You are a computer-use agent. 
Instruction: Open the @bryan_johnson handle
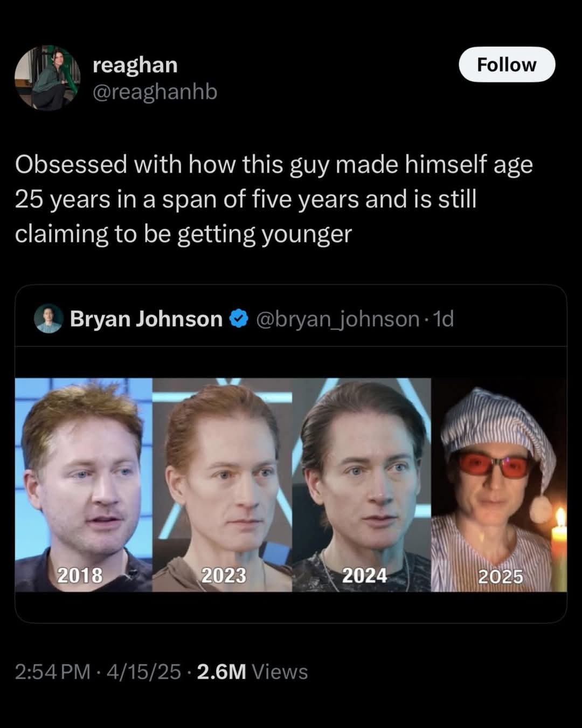pyautogui.click(x=337, y=319)
